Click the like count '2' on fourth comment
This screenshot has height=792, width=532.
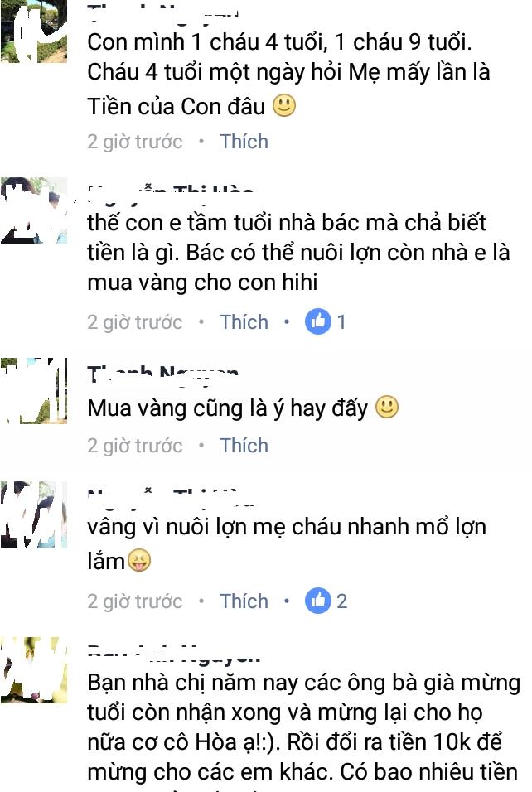pyautogui.click(x=341, y=601)
